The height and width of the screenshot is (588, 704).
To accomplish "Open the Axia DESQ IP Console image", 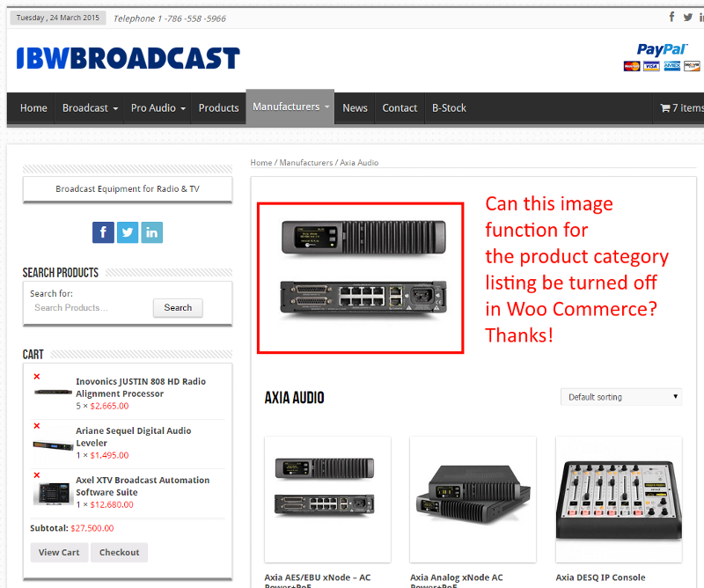I will [619, 499].
